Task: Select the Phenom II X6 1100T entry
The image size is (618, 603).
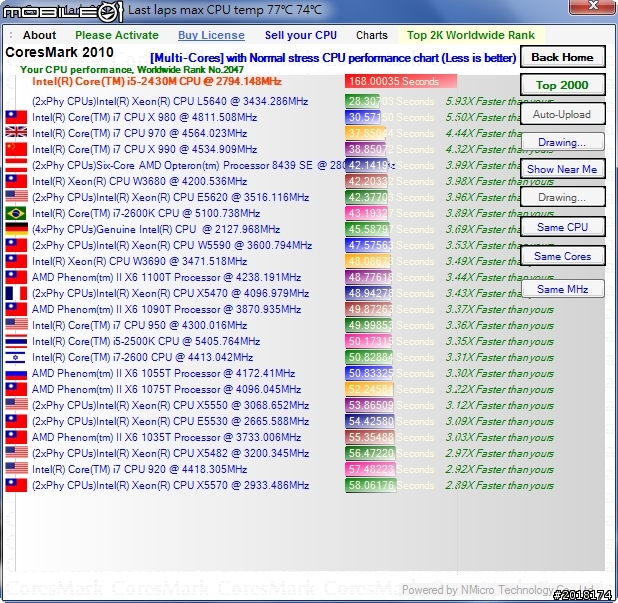Action: coord(166,277)
